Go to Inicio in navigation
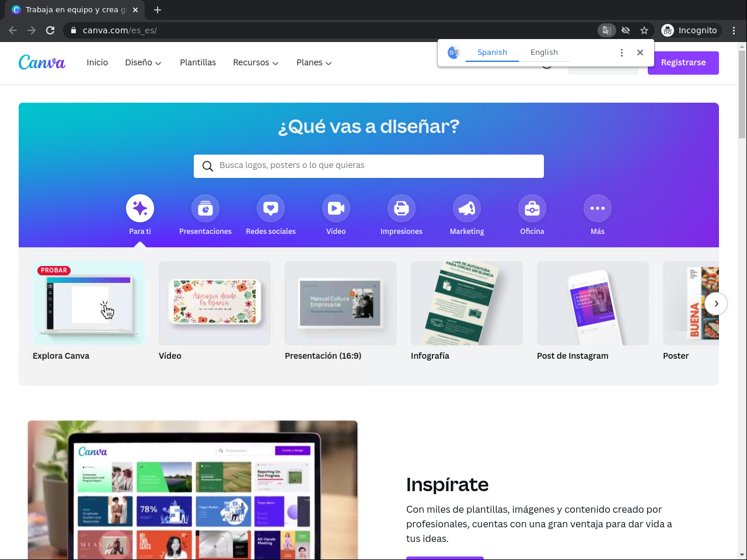The image size is (747, 560). [x=97, y=62]
